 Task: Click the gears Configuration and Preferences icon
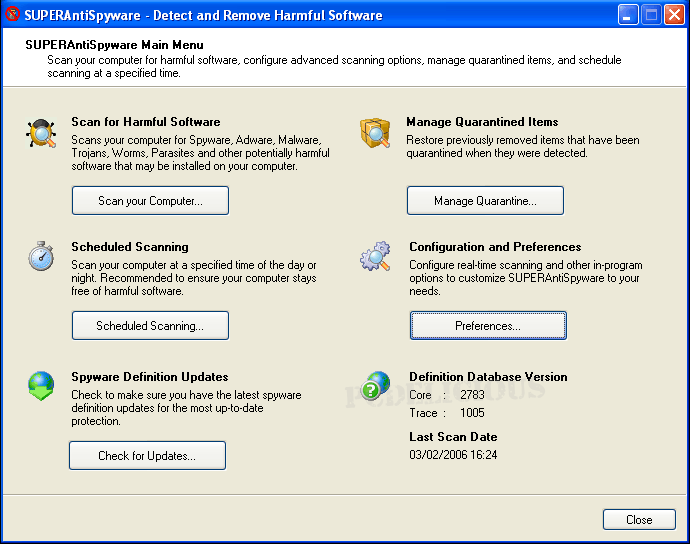point(376,256)
